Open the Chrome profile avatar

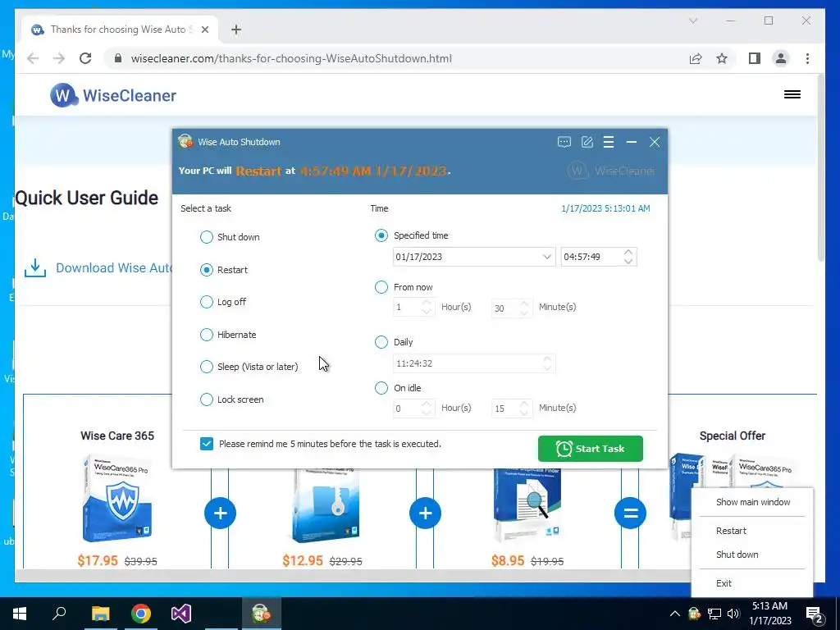tap(781, 58)
